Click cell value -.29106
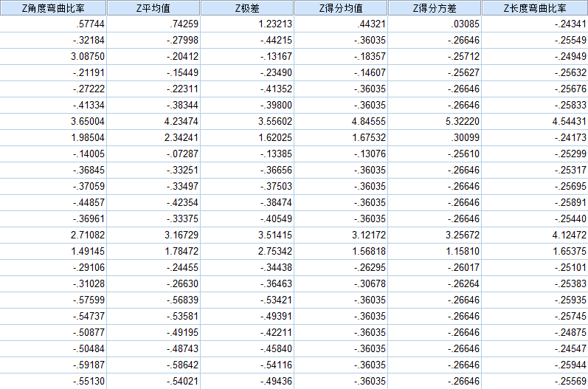The width and height of the screenshot is (588, 389). click(x=89, y=267)
